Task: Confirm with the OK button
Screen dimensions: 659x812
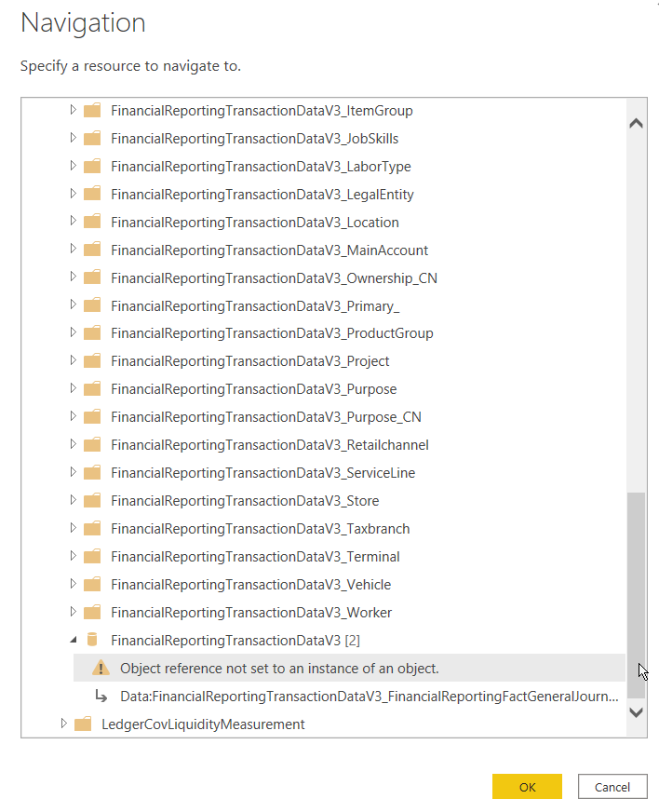Action: (x=527, y=787)
